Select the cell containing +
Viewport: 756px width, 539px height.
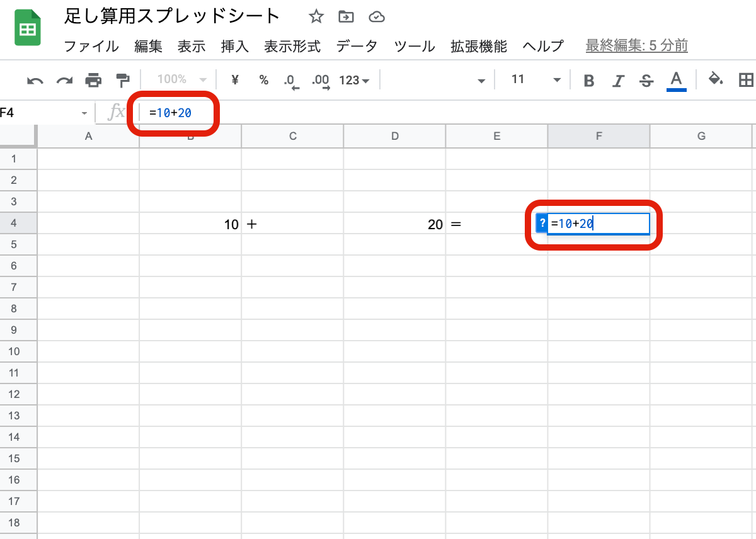292,224
